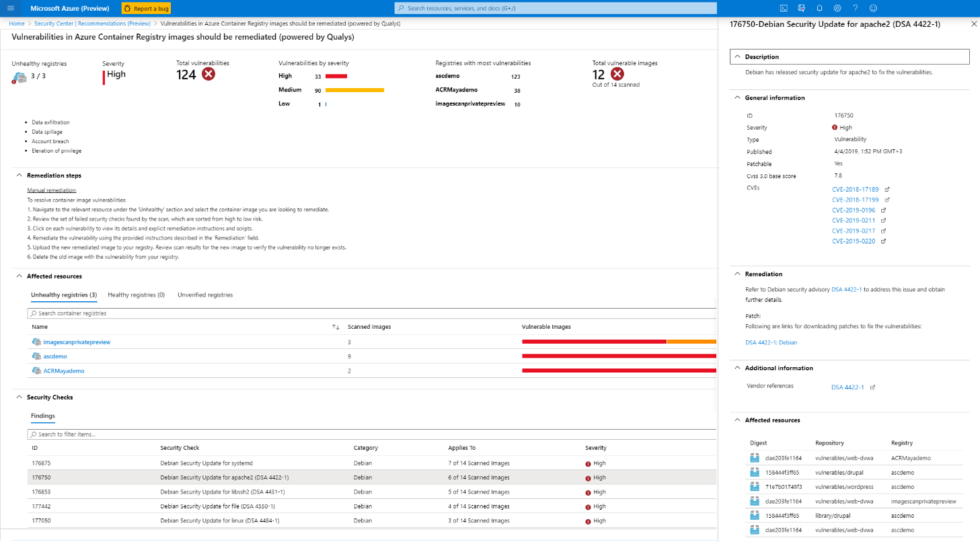Open external link icon for CVE-2018-17199
Image resolution: width=980 pixels, height=542 pixels.
(887, 200)
